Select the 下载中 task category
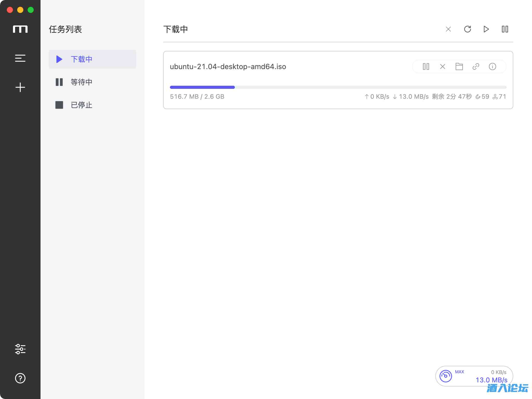Screen dimensions: 532x399 (x=82, y=59)
